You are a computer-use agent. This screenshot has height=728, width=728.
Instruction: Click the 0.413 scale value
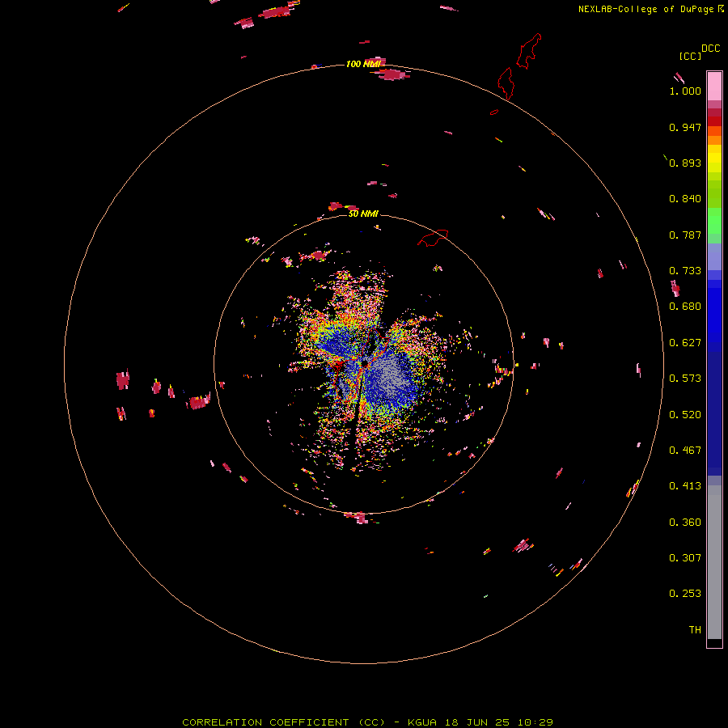tap(685, 486)
